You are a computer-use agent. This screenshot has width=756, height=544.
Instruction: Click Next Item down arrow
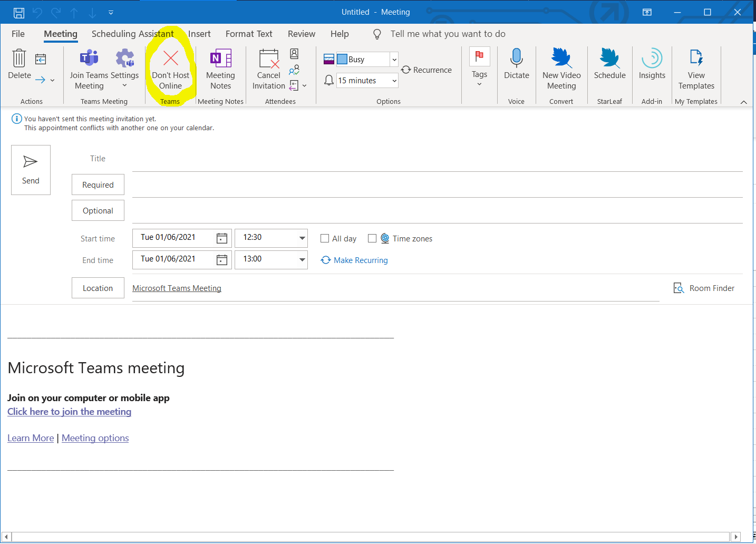[x=92, y=13]
